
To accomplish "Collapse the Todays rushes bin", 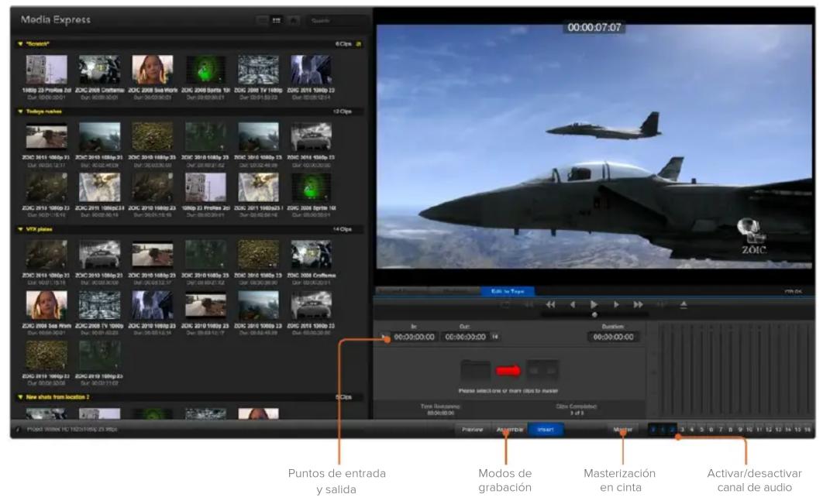I will click(x=20, y=111).
